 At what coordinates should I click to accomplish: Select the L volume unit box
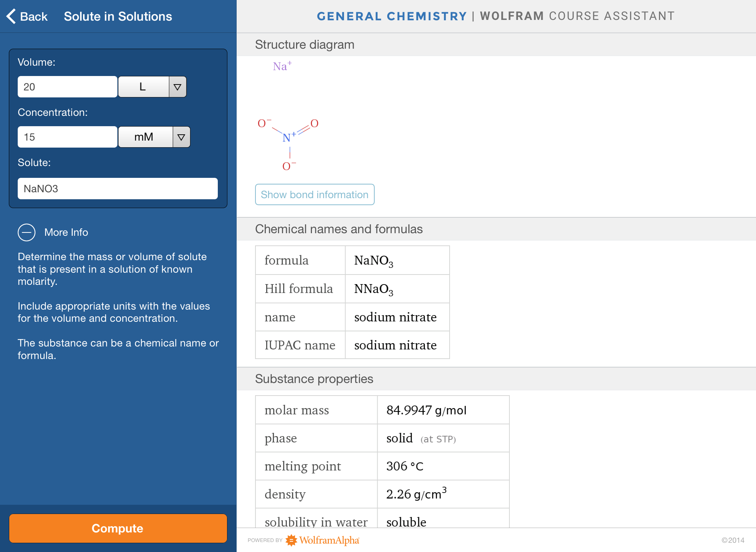coord(143,87)
